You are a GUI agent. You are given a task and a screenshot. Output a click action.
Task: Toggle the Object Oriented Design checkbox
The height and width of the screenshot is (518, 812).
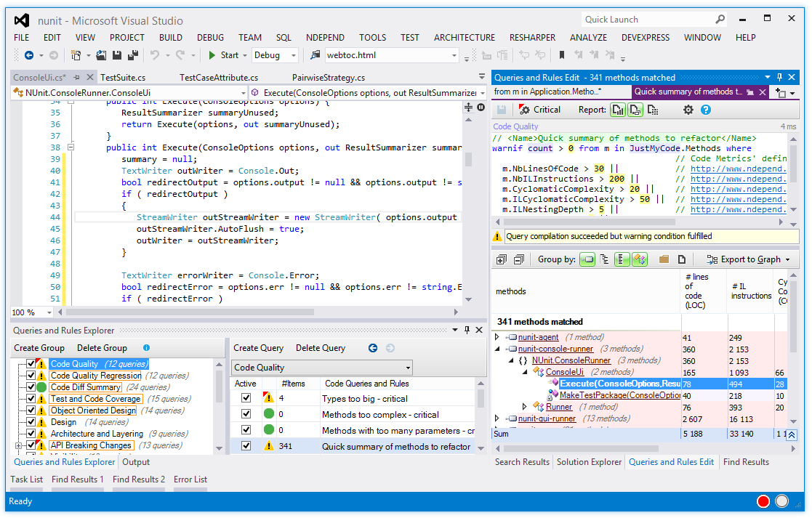(31, 410)
